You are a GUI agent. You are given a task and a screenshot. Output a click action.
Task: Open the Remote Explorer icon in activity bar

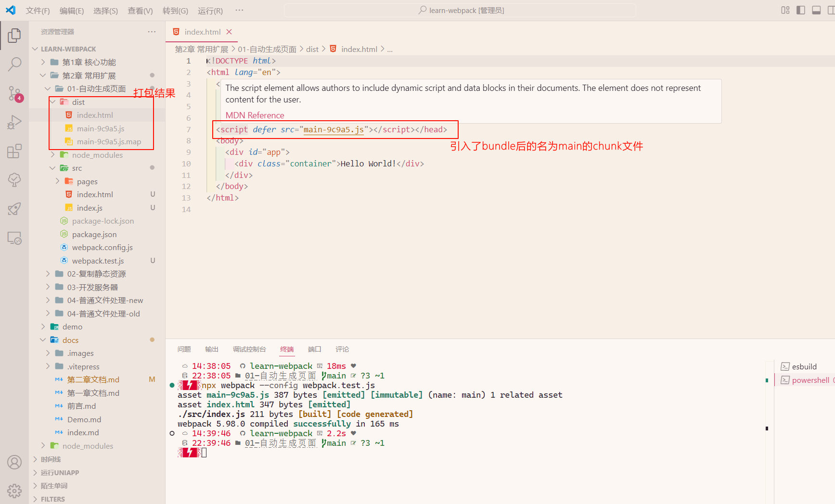[x=14, y=238]
